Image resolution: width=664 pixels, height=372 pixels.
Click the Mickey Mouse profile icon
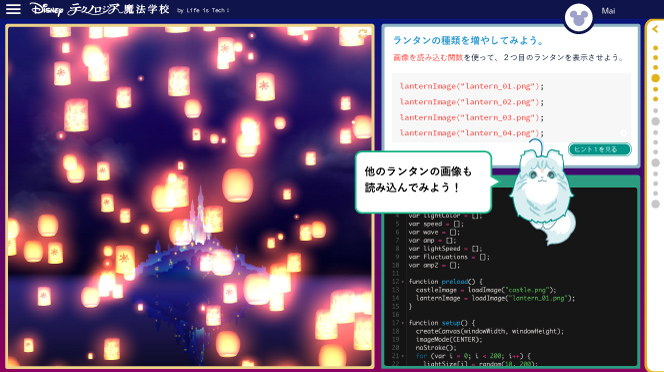click(x=578, y=18)
